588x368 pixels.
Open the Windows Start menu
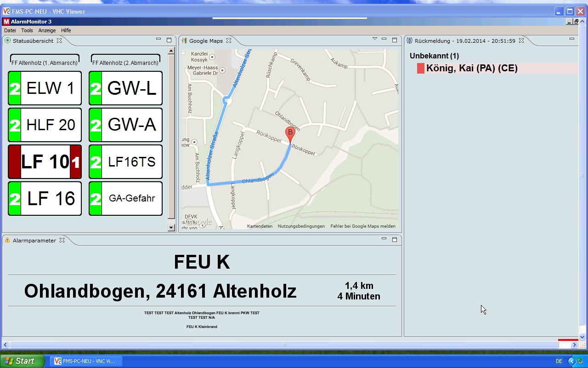pyautogui.click(x=22, y=361)
